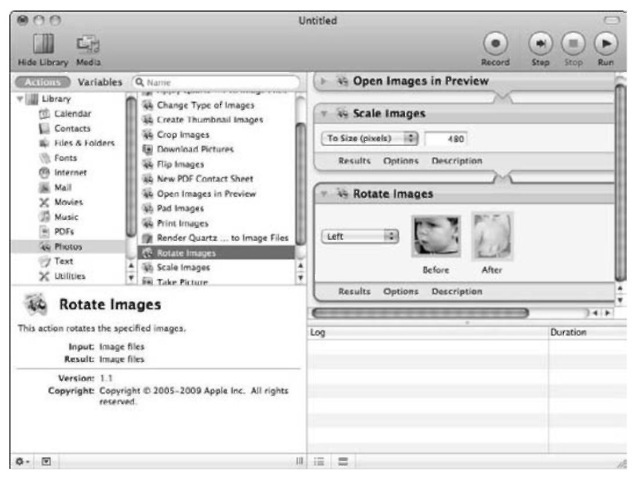
Task: Show the variables view icon in bottom bar
Action: (x=343, y=461)
